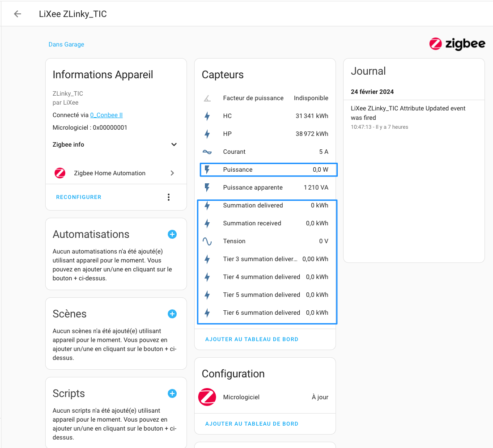Image resolution: width=493 pixels, height=448 pixels.
Task: Open the HP sensor value 38 972 kWh
Action: click(x=311, y=134)
